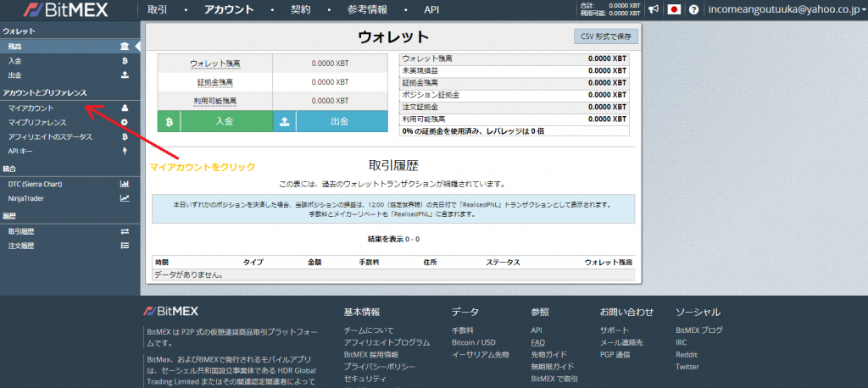Open the アカウント top menu
The image size is (868, 388).
tap(229, 9)
